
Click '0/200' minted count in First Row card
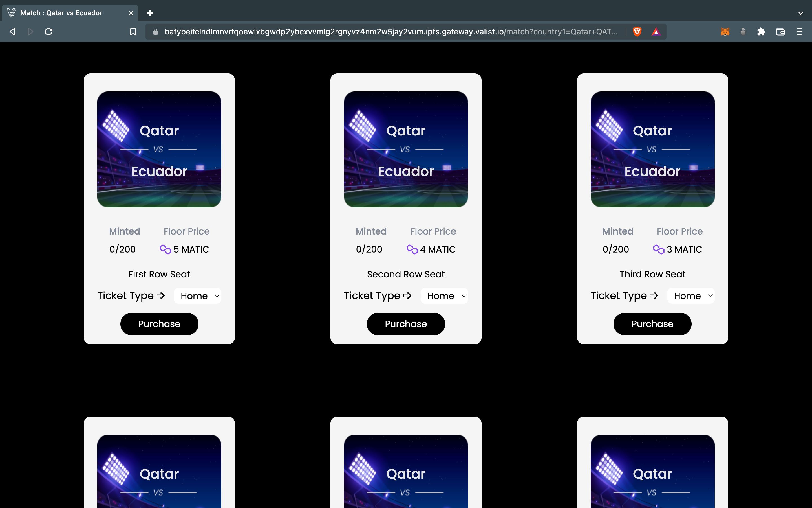[122, 249]
